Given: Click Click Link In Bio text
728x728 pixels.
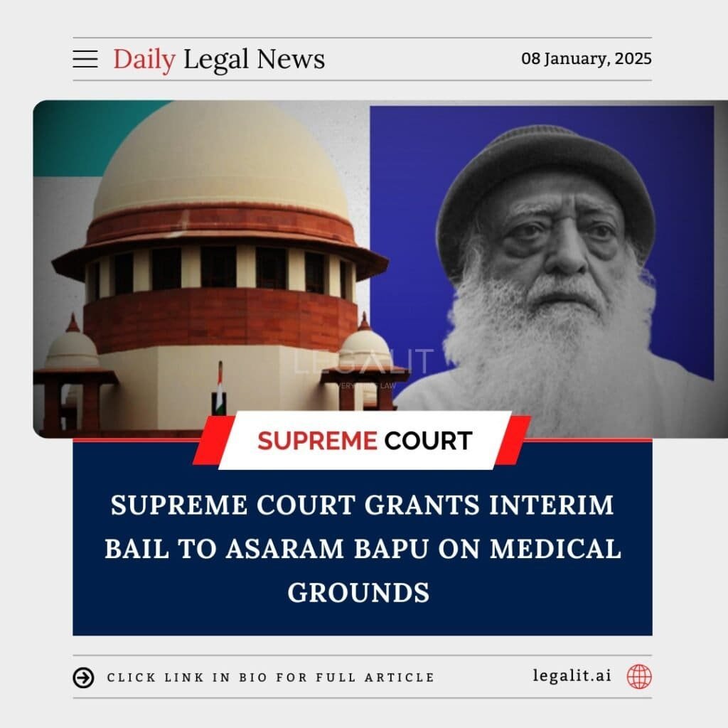Looking at the screenshot, I should click(271, 678).
